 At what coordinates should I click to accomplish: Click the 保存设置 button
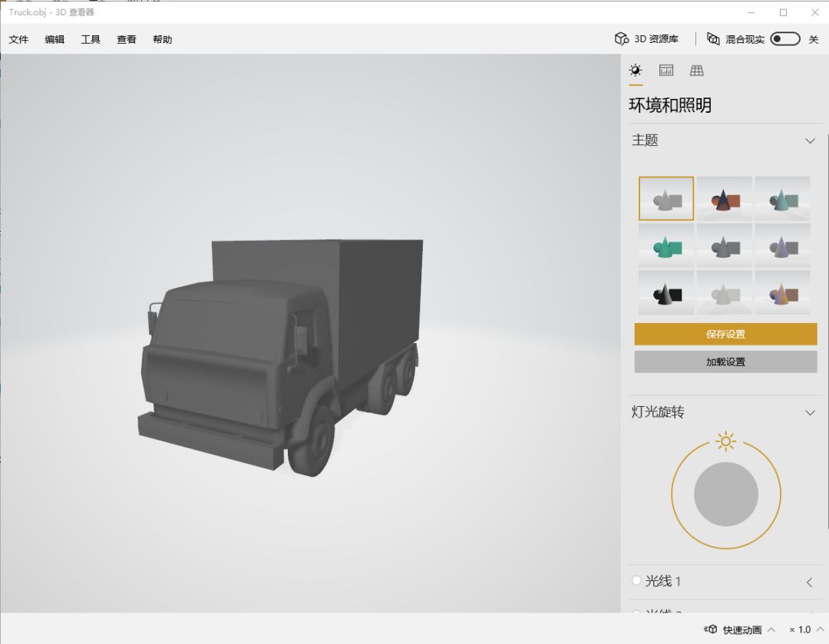tap(725, 334)
